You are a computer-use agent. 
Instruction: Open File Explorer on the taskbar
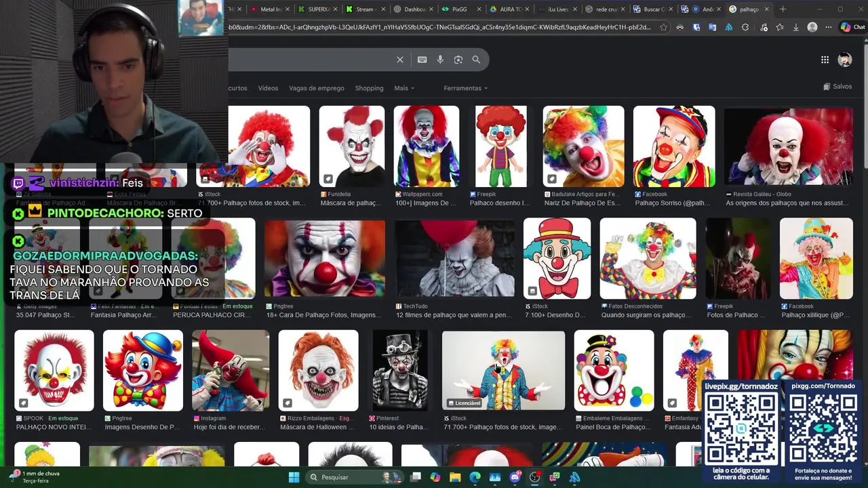pyautogui.click(x=455, y=477)
